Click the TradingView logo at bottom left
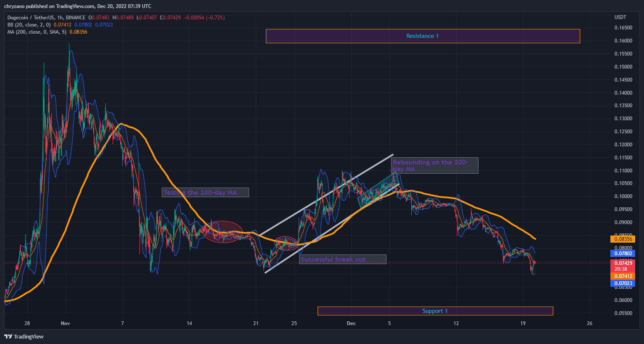Screen dimensions: 644x344 24,336
